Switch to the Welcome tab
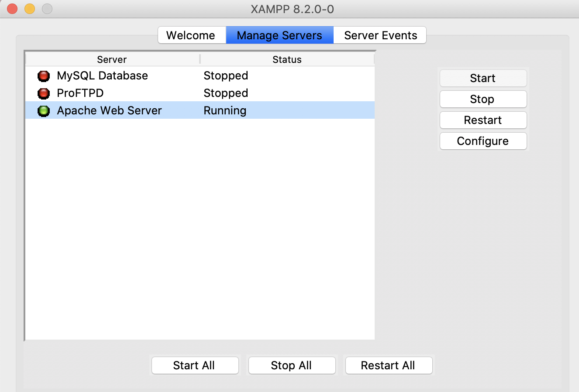Image resolution: width=579 pixels, height=392 pixels. point(192,35)
